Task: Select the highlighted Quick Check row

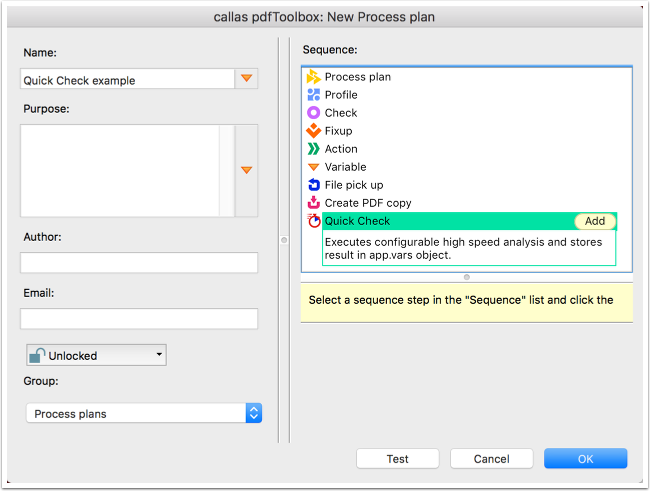Action: click(x=469, y=221)
